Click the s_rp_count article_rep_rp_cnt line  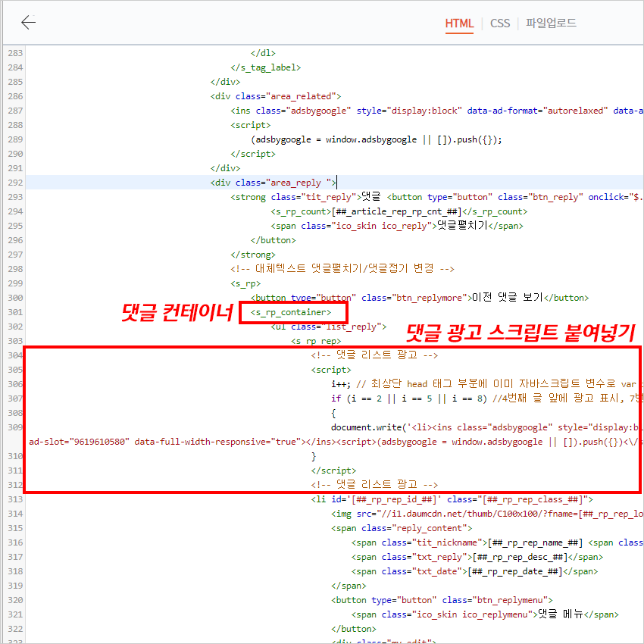pos(399,211)
